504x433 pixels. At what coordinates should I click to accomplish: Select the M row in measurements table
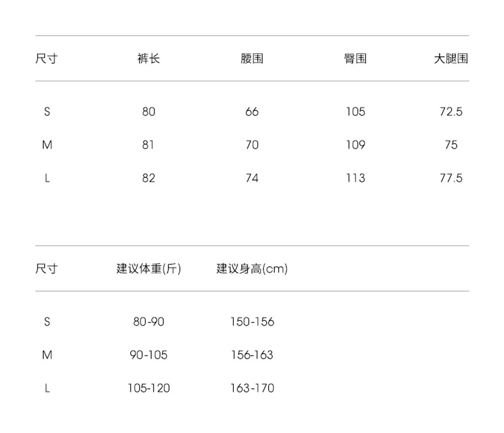pos(47,145)
